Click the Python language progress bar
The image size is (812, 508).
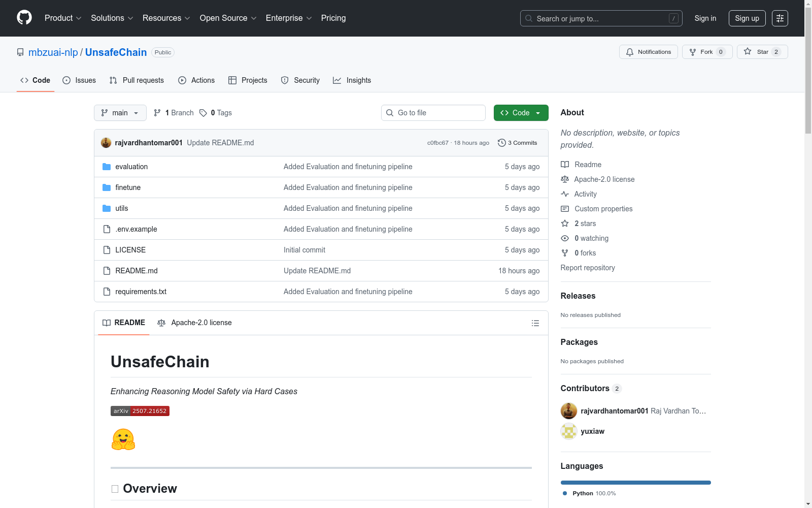[x=636, y=483]
